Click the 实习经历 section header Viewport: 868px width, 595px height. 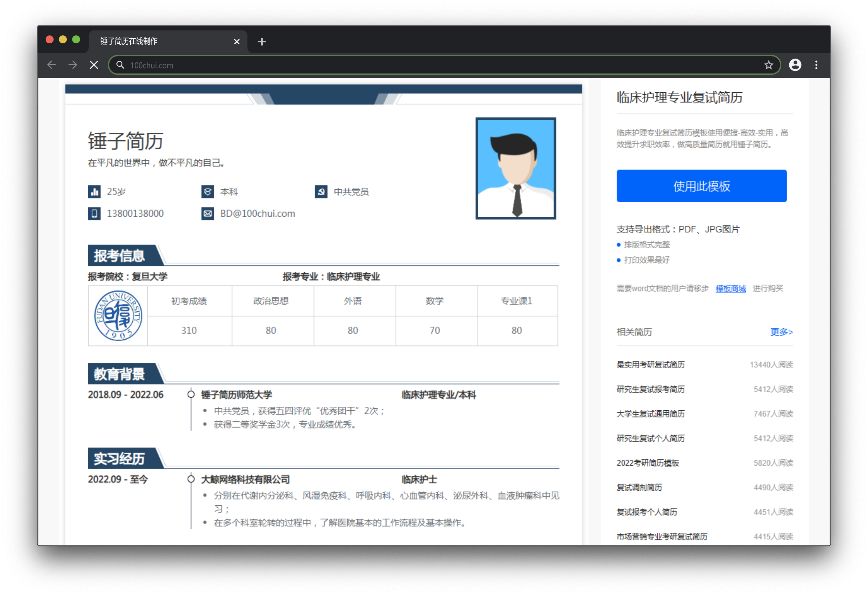(x=119, y=458)
